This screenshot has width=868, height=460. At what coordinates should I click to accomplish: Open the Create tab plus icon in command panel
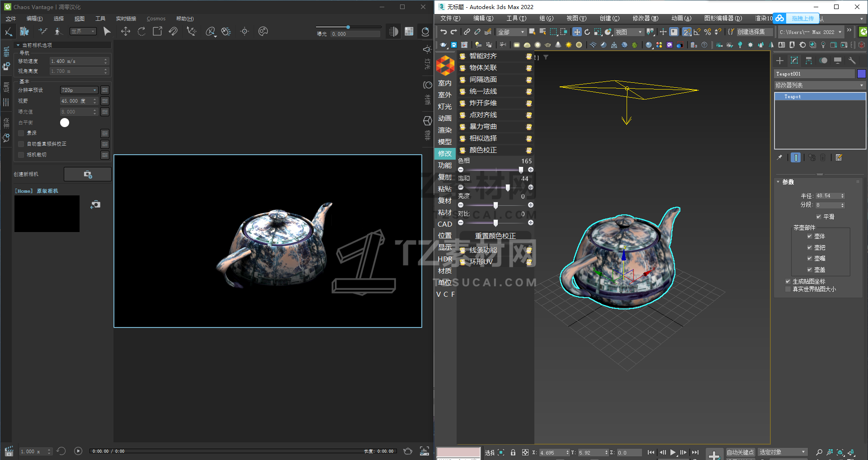[x=780, y=61]
